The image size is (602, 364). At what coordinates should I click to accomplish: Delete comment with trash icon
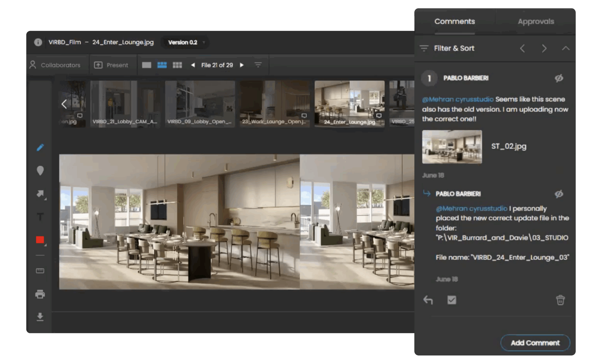(560, 300)
